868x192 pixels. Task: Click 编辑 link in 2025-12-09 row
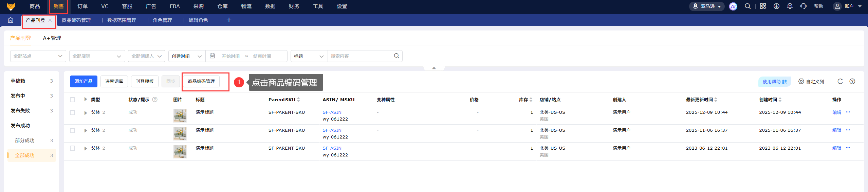pyautogui.click(x=837, y=112)
